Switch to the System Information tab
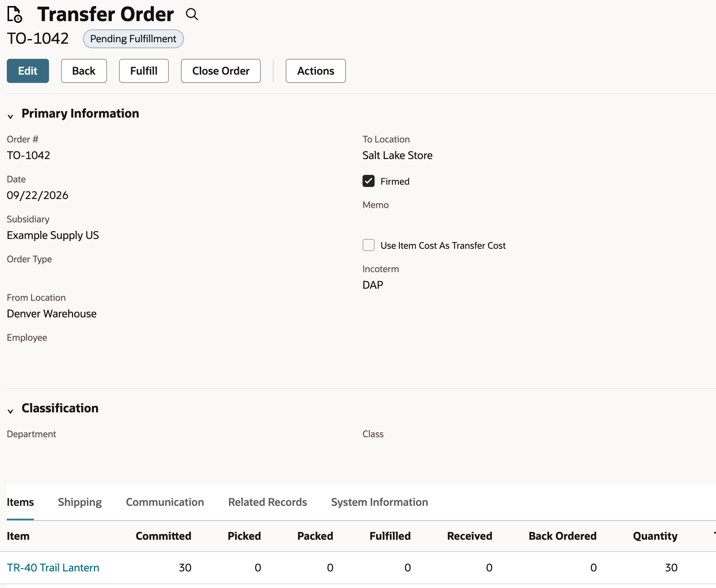The height and width of the screenshot is (588, 716). [379, 502]
